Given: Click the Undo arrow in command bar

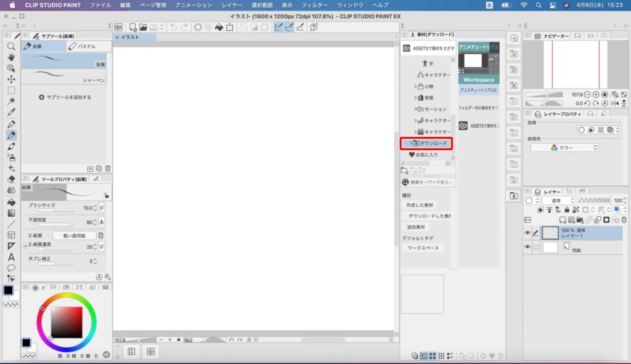Looking at the screenshot, I should coord(173,27).
